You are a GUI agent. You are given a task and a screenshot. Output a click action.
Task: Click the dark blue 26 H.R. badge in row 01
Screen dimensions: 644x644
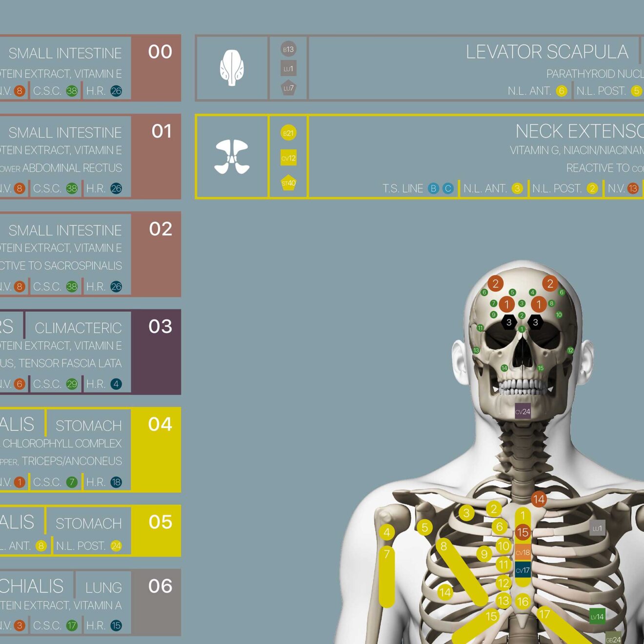[116, 188]
